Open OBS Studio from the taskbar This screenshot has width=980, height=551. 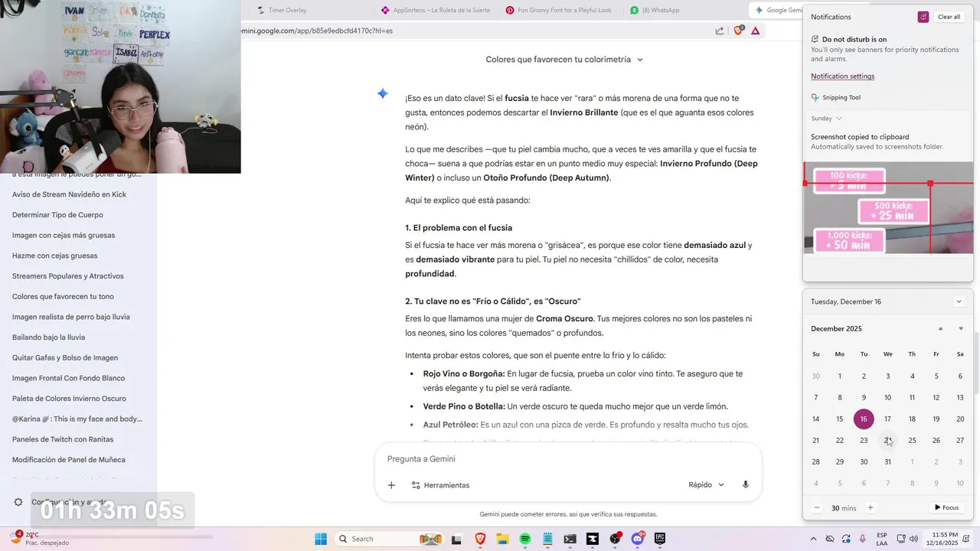coord(615,539)
